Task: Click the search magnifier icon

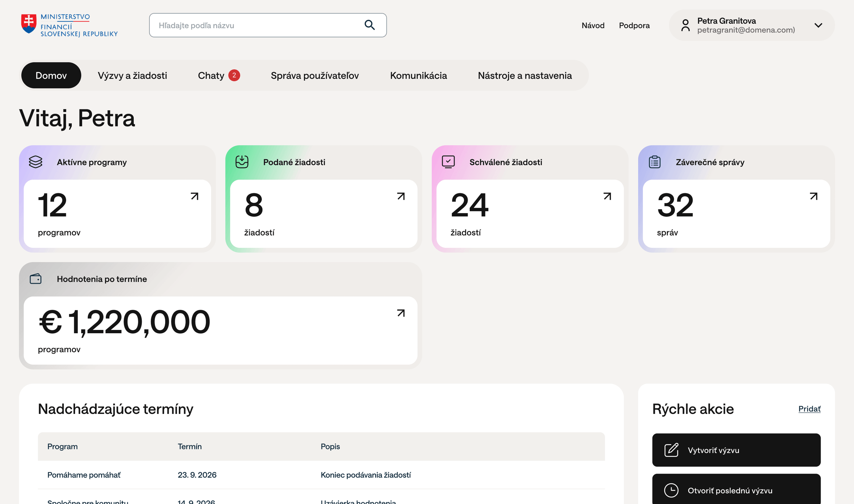Action: tap(369, 25)
